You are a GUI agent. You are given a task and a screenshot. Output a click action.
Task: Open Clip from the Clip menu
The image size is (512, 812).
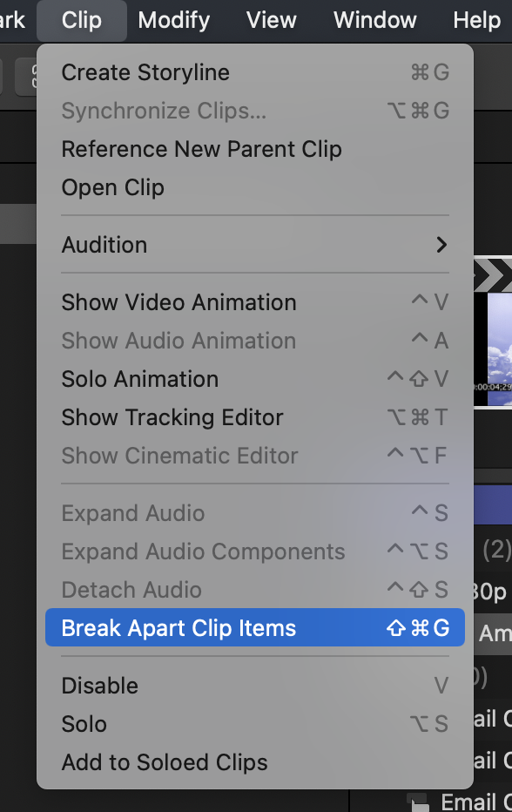[x=255, y=187]
